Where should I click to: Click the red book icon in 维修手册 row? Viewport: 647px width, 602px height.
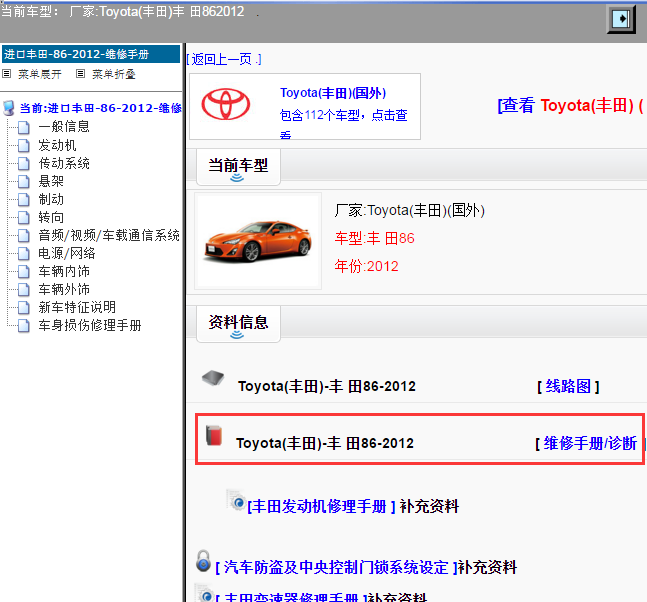point(214,436)
